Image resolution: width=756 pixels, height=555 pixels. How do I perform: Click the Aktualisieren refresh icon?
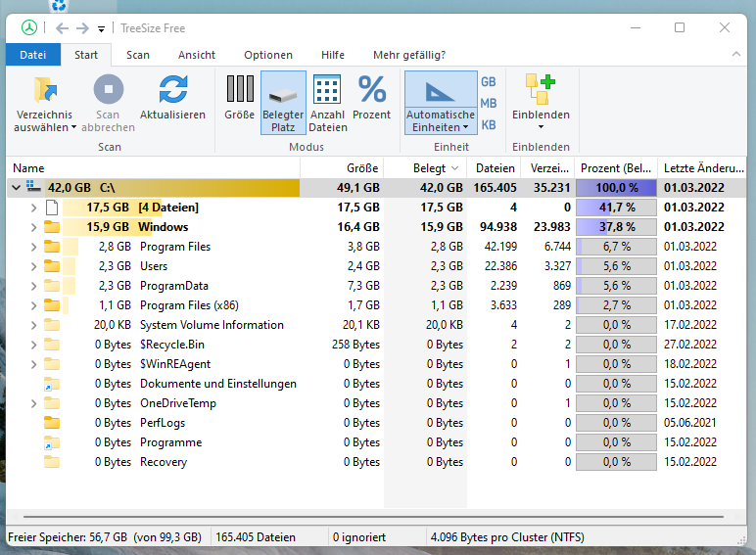click(x=173, y=89)
